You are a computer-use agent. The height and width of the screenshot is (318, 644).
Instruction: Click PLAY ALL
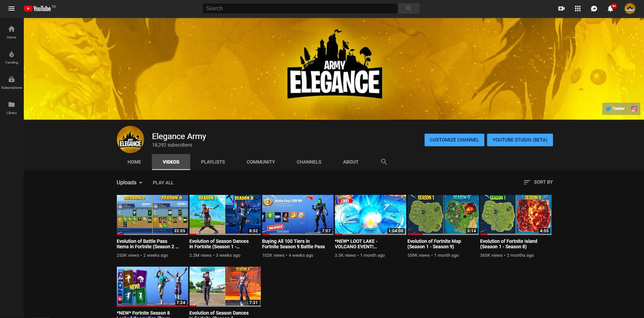point(163,183)
